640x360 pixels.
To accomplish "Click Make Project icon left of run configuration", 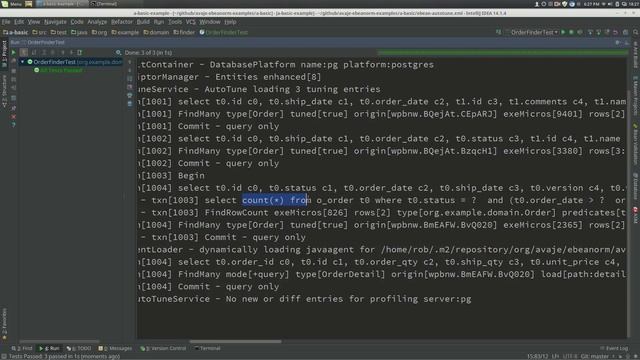I will [x=498, y=32].
